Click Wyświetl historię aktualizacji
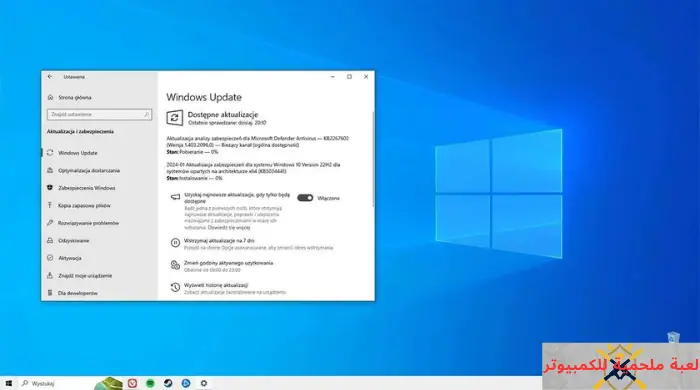700x390 pixels. pos(216,285)
